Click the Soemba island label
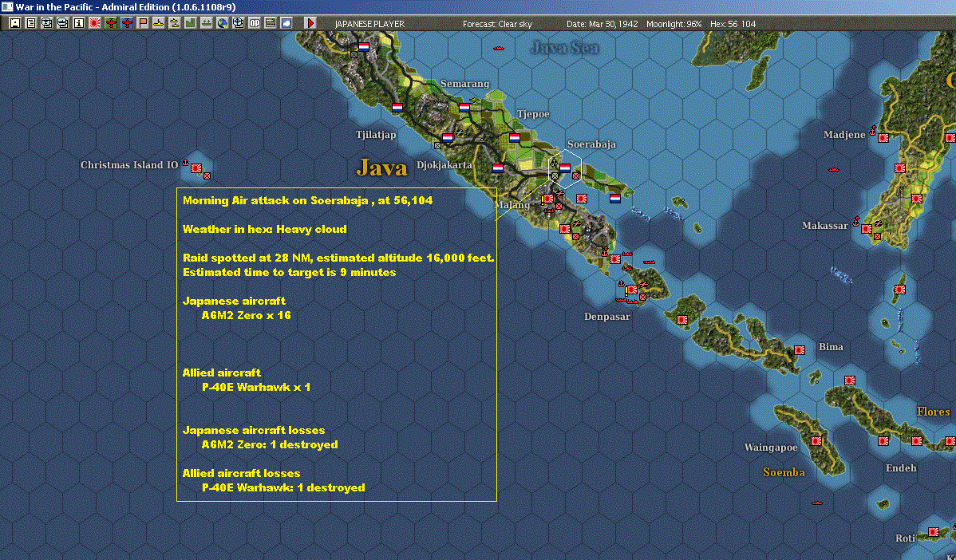956x560 pixels. [784, 472]
